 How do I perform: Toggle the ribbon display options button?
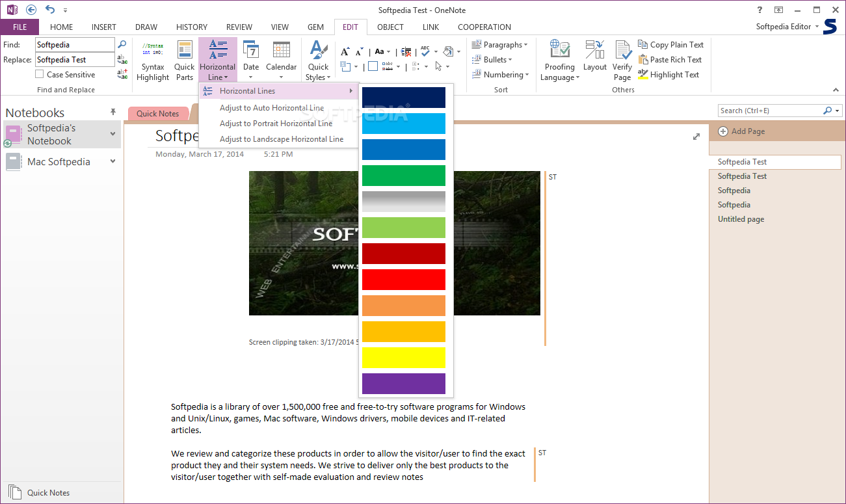[x=778, y=10]
